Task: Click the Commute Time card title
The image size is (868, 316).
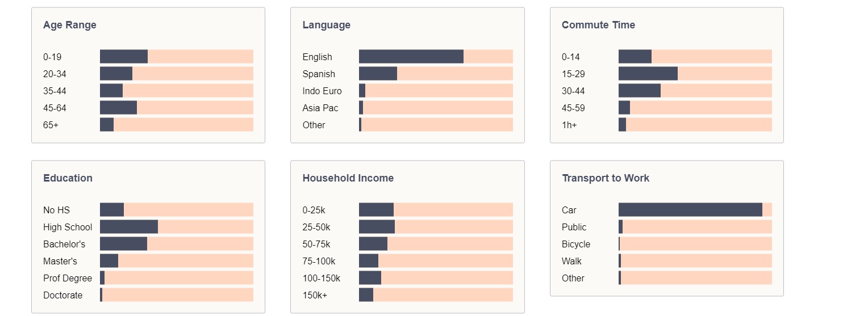Action: pos(598,25)
